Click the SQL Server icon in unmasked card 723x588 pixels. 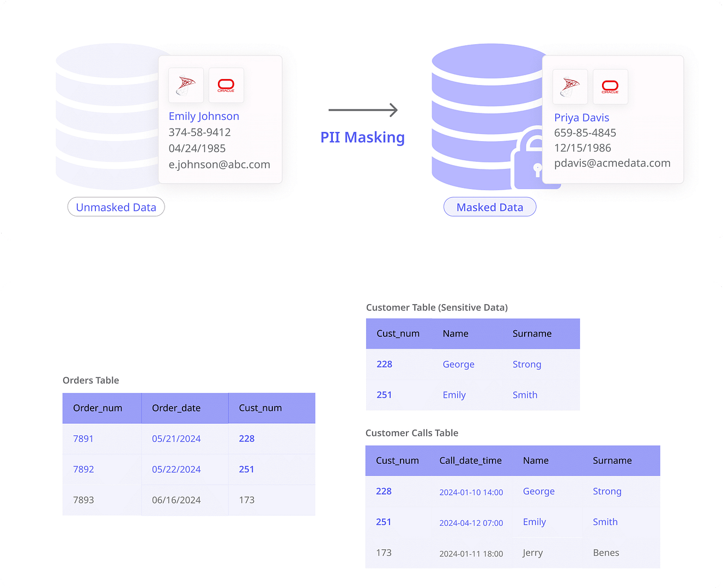tap(186, 85)
